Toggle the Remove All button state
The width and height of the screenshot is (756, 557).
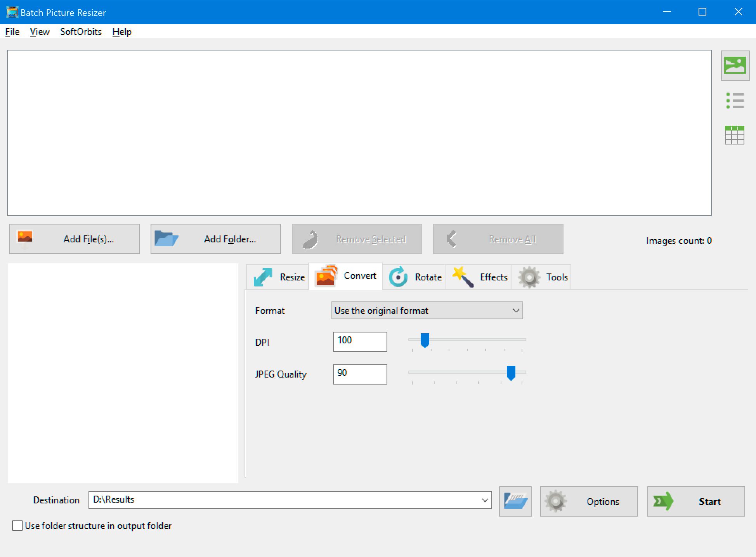[x=498, y=238]
